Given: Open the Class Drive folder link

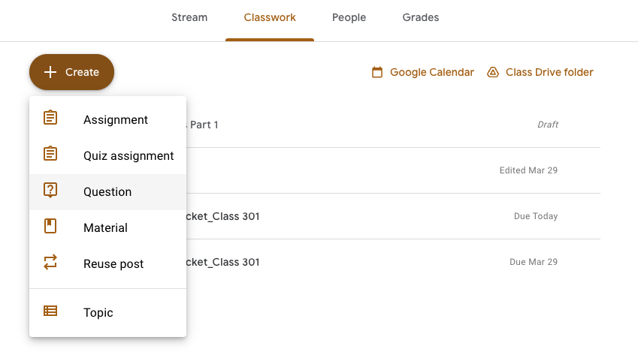Looking at the screenshot, I should tap(549, 72).
